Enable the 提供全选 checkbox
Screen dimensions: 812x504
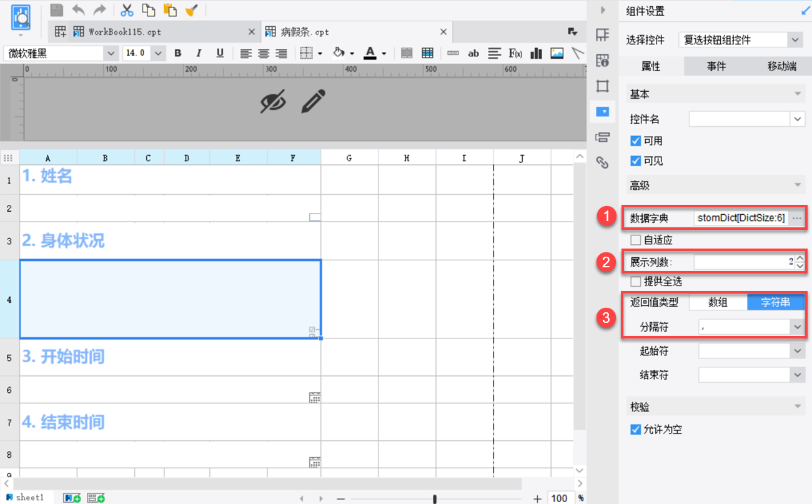pos(636,282)
